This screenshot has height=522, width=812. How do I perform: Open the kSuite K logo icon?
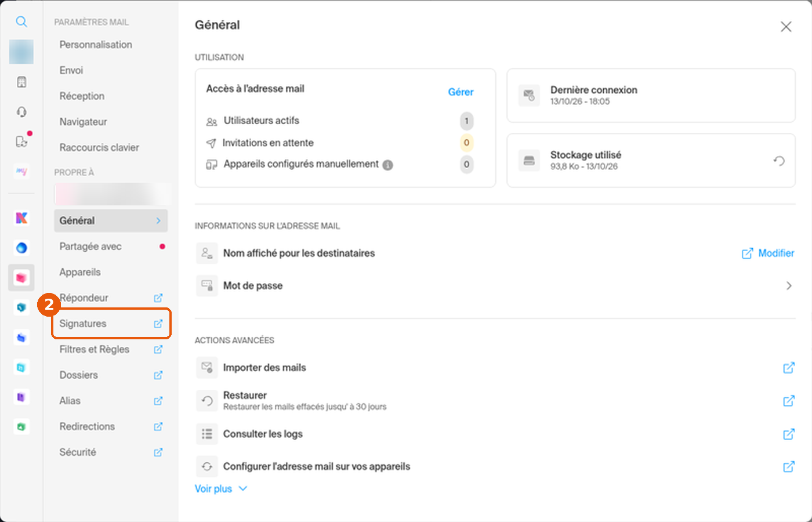[21, 218]
